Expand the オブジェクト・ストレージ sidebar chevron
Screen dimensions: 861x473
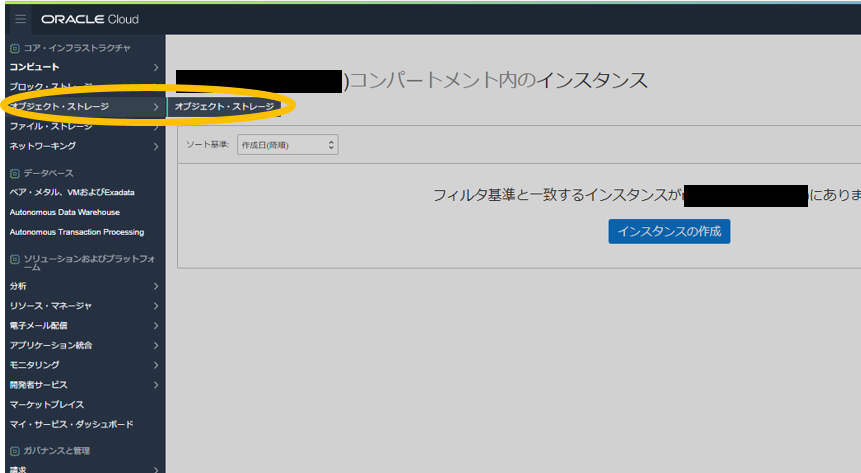point(156,107)
